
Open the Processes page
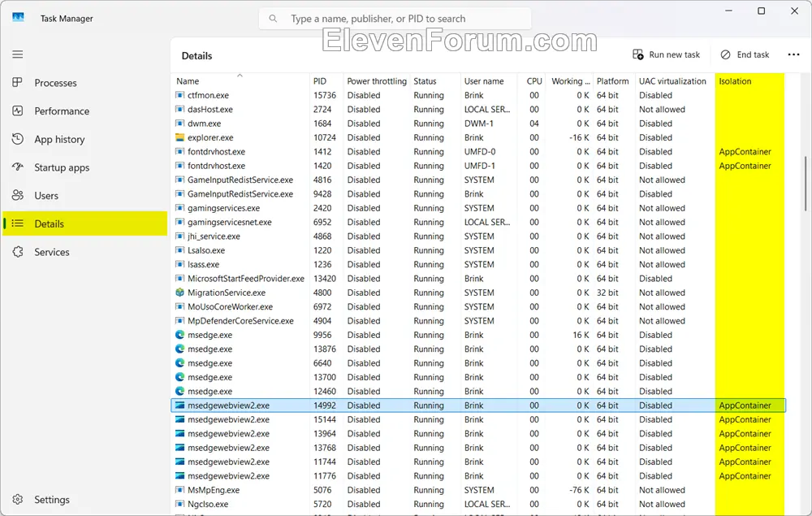(84, 83)
